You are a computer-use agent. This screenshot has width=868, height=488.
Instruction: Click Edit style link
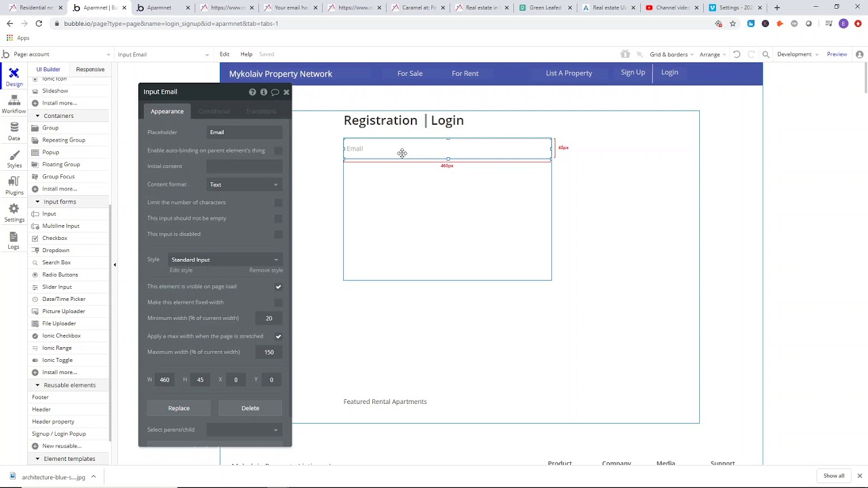[x=181, y=270]
